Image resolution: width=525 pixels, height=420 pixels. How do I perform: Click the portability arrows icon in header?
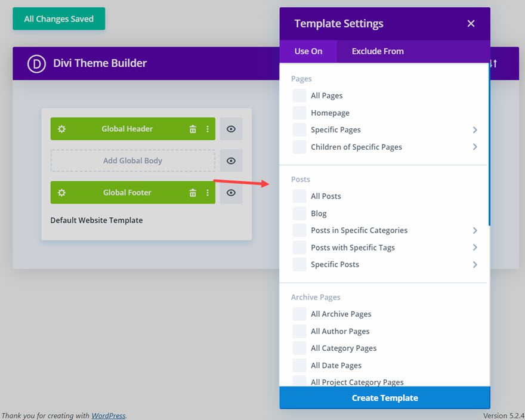493,63
